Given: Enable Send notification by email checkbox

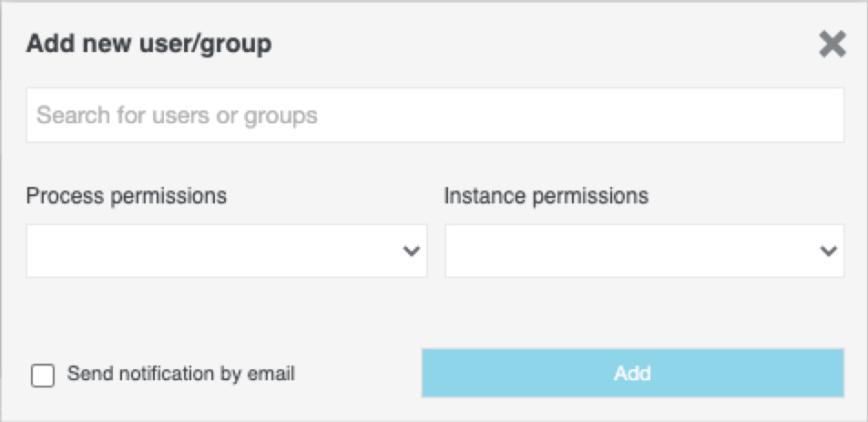Looking at the screenshot, I should [43, 375].
